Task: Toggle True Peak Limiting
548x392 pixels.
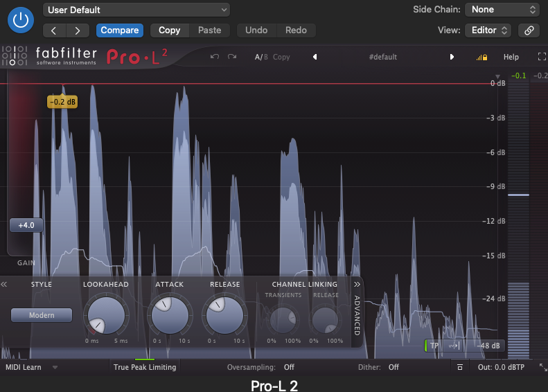Action: (x=145, y=367)
